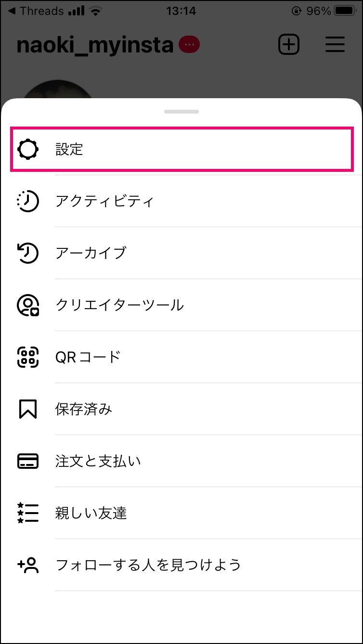
Task: Tap the Settings gear icon
Action: [28, 149]
